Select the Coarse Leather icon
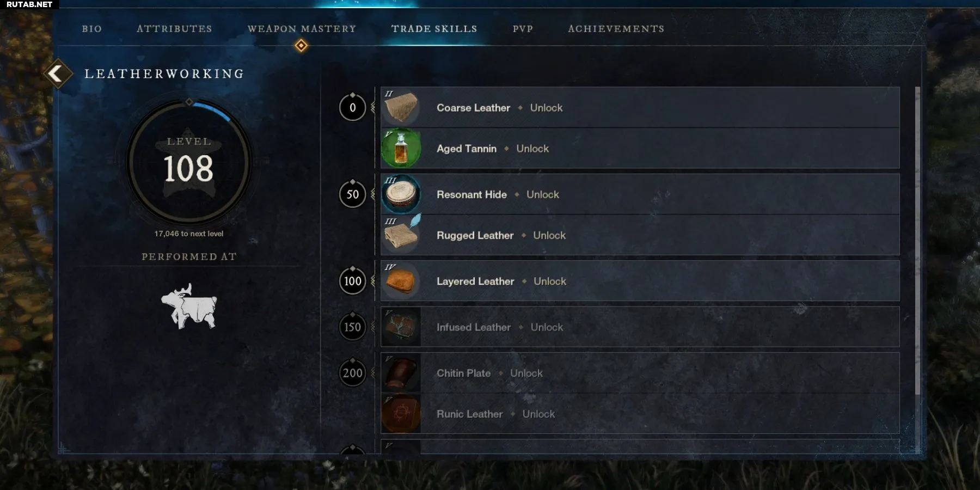This screenshot has height=490, width=980. tap(401, 107)
